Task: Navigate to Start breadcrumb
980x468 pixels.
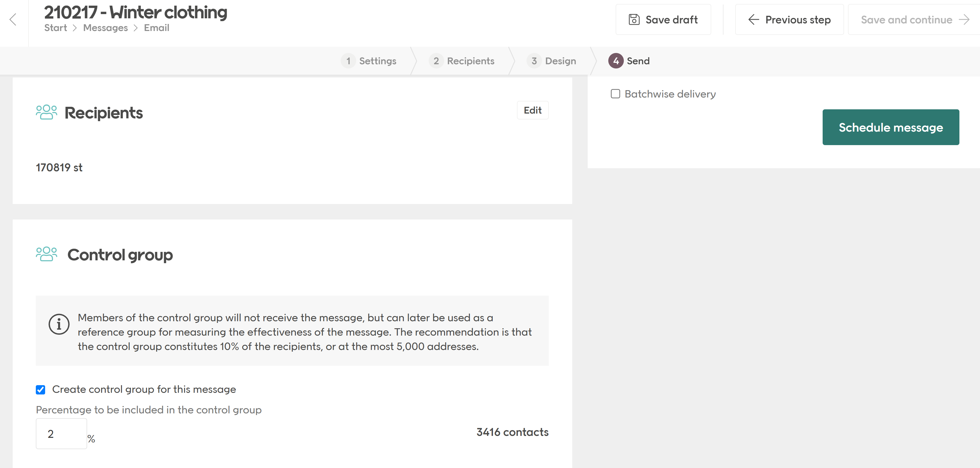Action: [56, 28]
